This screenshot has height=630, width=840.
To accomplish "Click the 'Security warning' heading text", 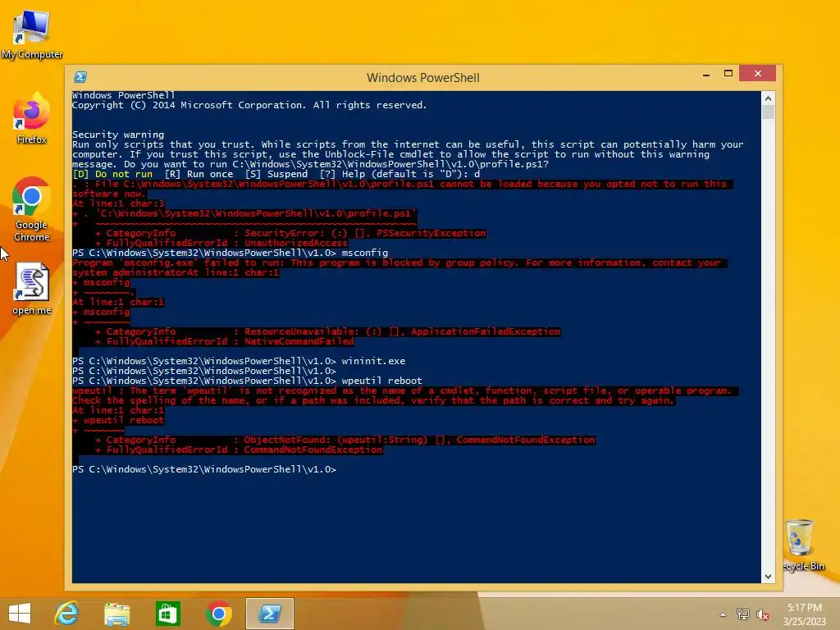I will (x=118, y=135).
